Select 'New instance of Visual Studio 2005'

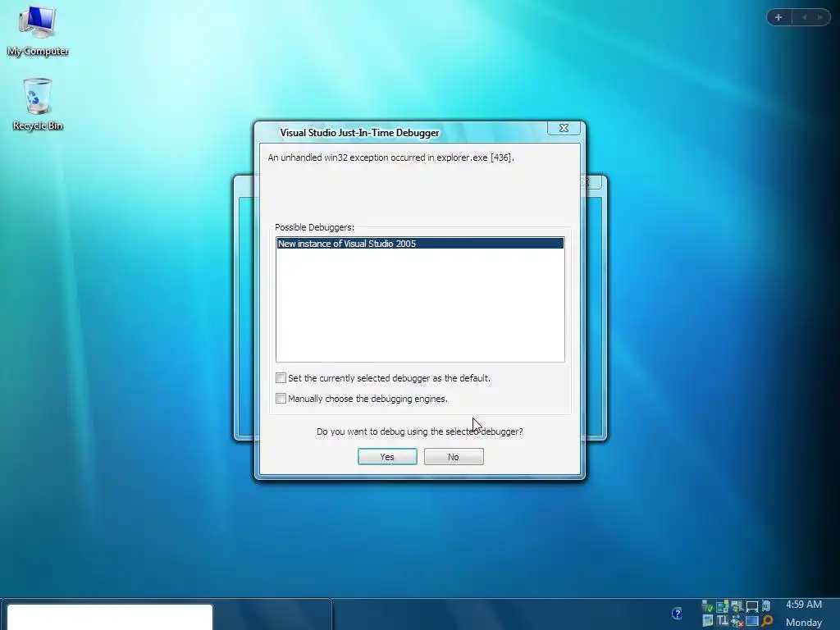(420, 243)
